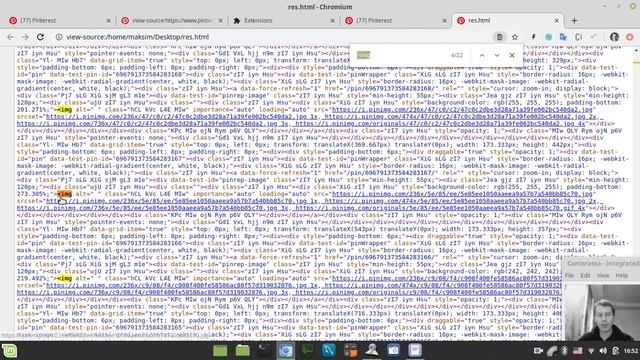The image size is (640, 360).
Task: Open the red extension at toolbar end
Action: tap(629, 37)
